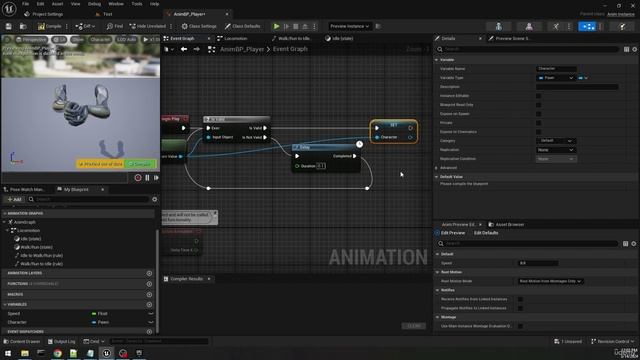Close the AnimBP_Player tab
640x360 pixels.
coord(227,14)
